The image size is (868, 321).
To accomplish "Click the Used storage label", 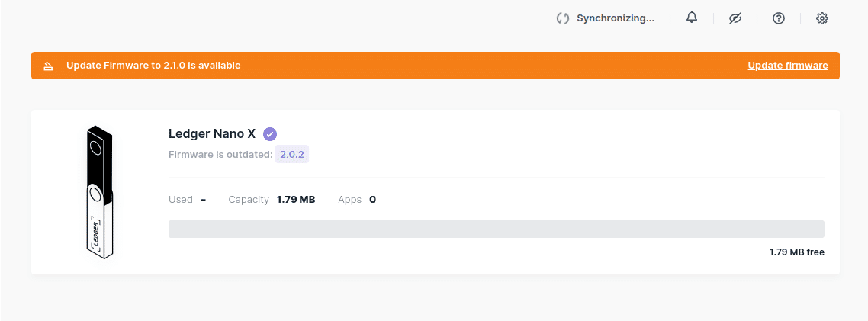I will pos(181,200).
